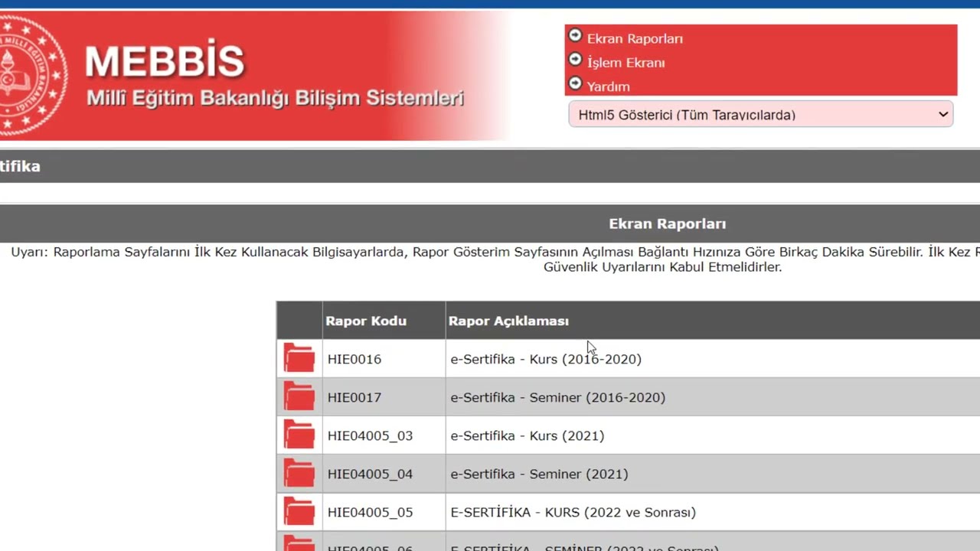
Task: Open folder icon for report HIE04005_04
Action: pyautogui.click(x=299, y=473)
